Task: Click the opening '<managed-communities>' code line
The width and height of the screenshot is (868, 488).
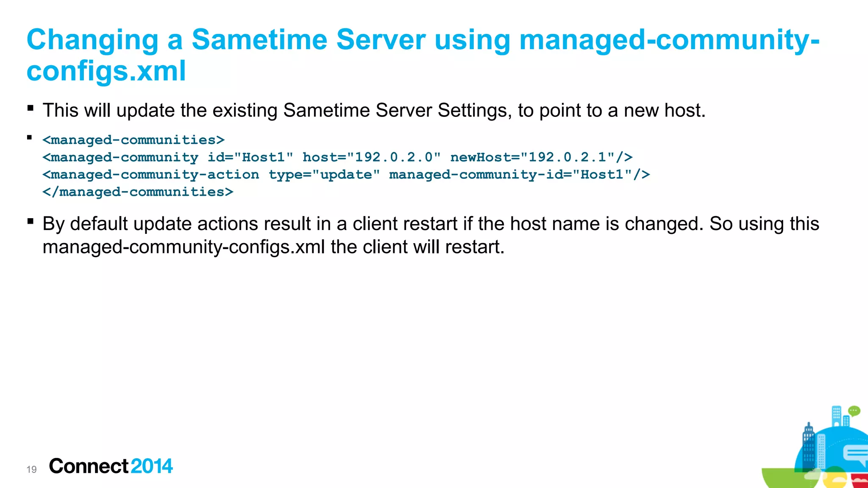Action: pyautogui.click(x=134, y=140)
